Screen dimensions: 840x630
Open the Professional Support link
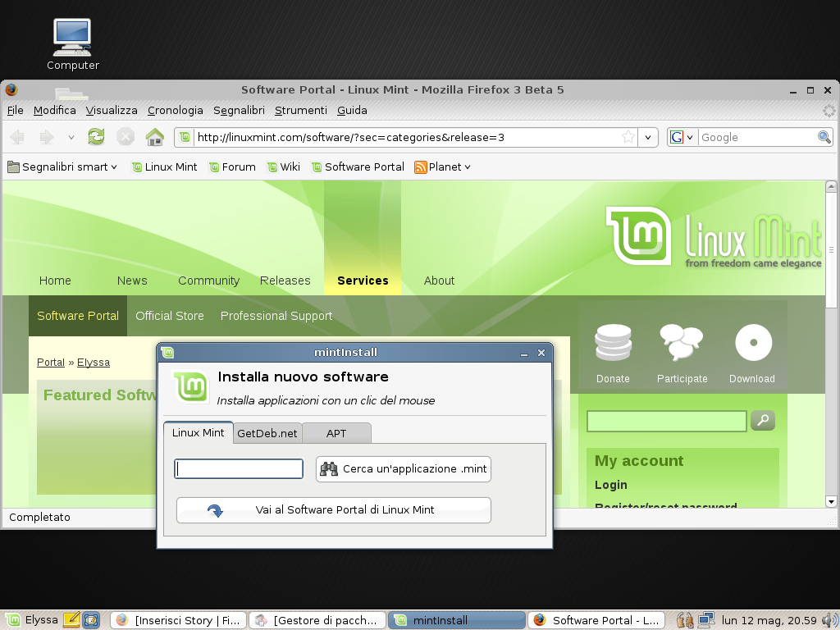point(276,316)
